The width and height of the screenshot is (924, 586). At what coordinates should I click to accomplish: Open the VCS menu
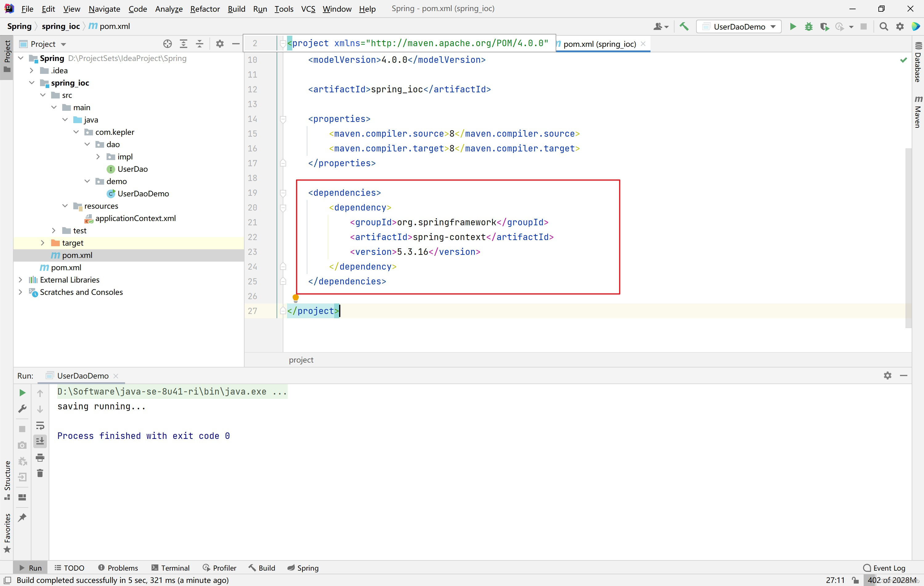pyautogui.click(x=308, y=9)
